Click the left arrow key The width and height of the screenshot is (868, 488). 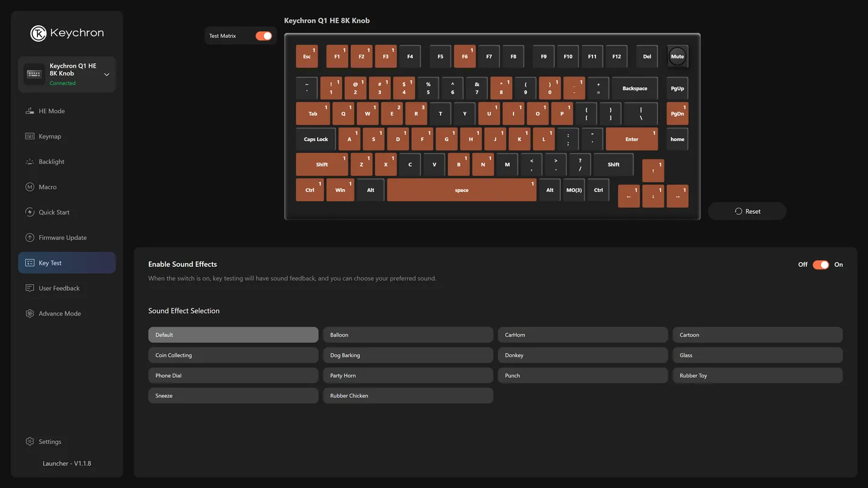pyautogui.click(x=629, y=196)
